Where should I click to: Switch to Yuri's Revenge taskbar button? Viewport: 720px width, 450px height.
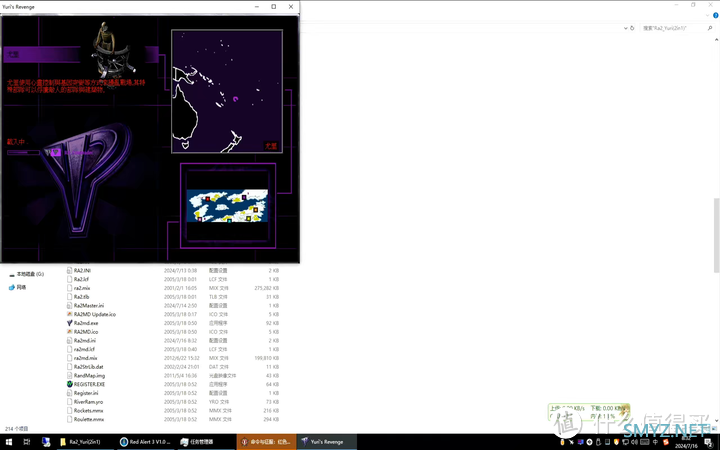coord(326,442)
